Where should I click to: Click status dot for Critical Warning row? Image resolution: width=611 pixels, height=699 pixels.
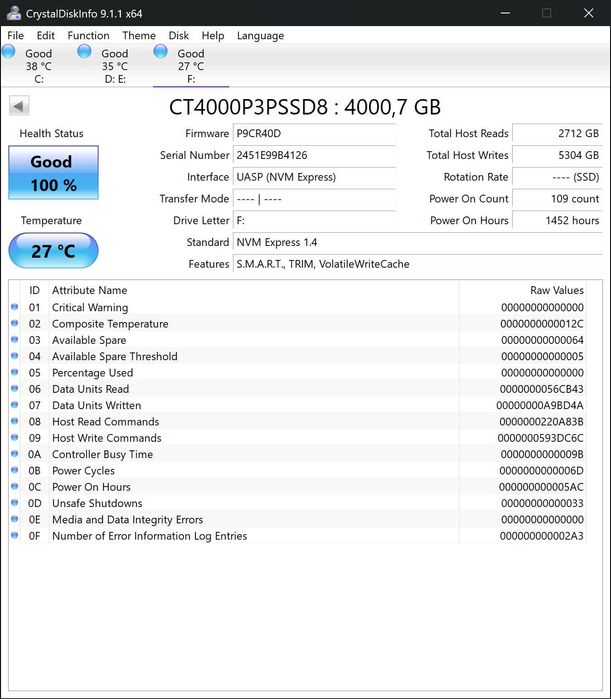pyautogui.click(x=15, y=307)
